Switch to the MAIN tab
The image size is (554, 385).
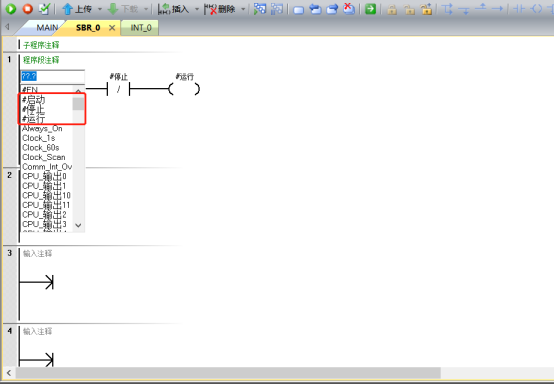coord(47,28)
